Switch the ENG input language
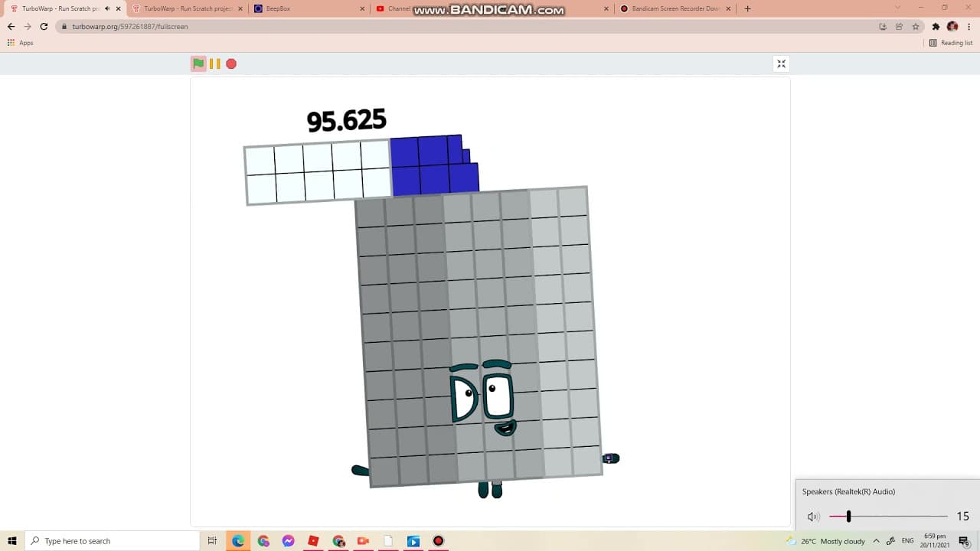 click(x=908, y=541)
